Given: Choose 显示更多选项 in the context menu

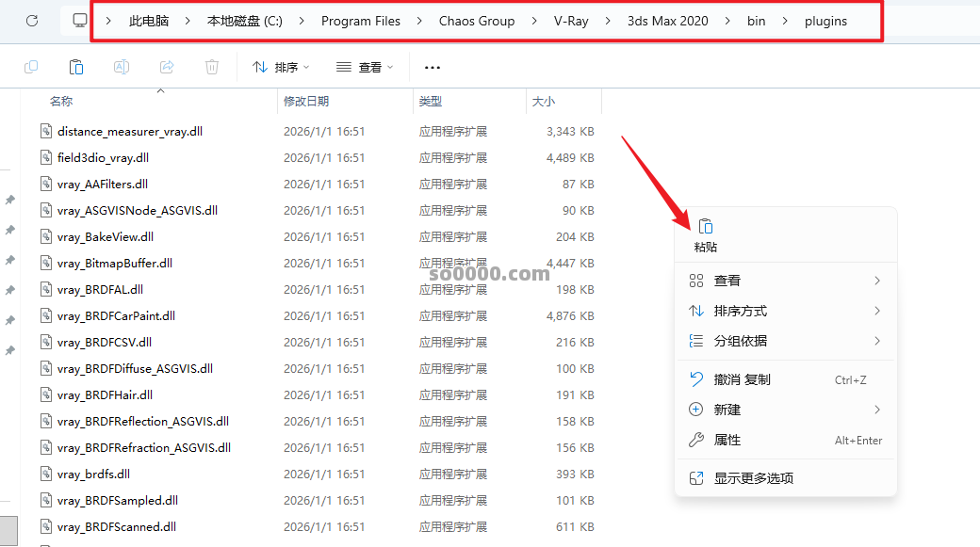Looking at the screenshot, I should (x=753, y=478).
